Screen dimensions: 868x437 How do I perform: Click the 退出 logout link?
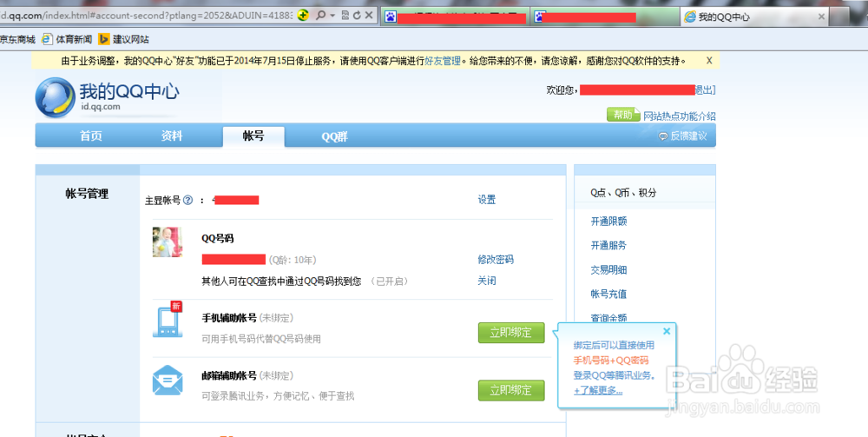705,89
